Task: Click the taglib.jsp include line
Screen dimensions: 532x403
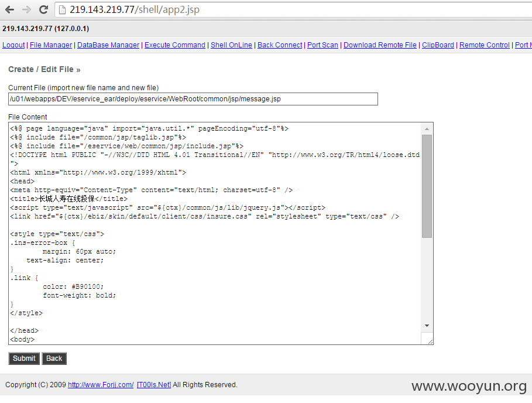Action: tap(98, 137)
